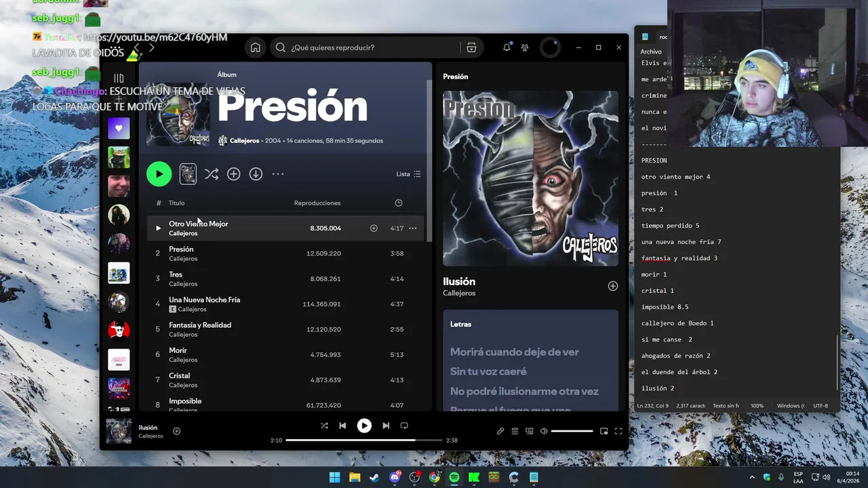Open the Presión cover art in right panel
868x488 pixels.
point(530,178)
